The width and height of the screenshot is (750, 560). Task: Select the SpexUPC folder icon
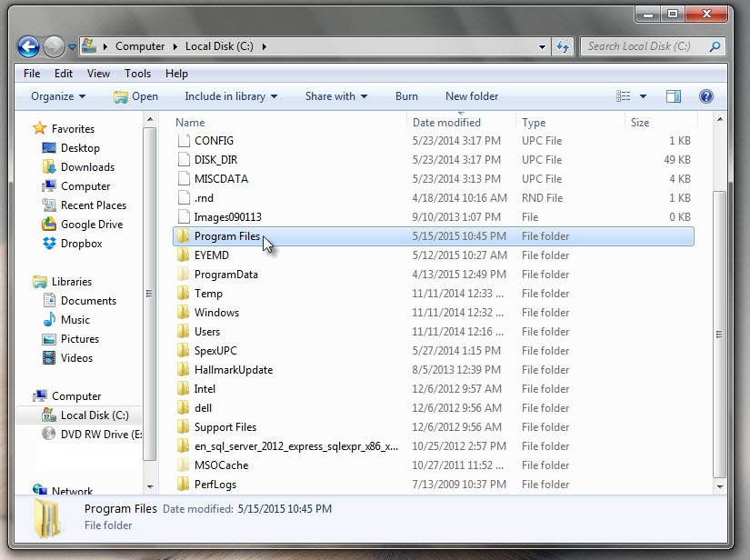[184, 351]
